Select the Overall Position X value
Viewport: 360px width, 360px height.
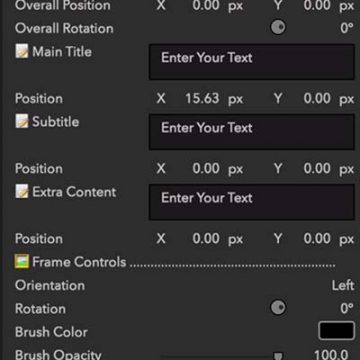[206, 6]
